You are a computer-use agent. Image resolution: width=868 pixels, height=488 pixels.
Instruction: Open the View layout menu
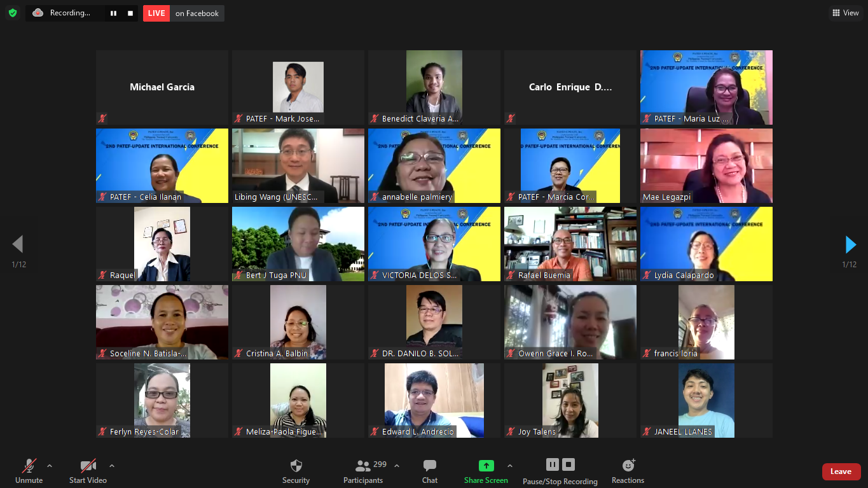[845, 13]
